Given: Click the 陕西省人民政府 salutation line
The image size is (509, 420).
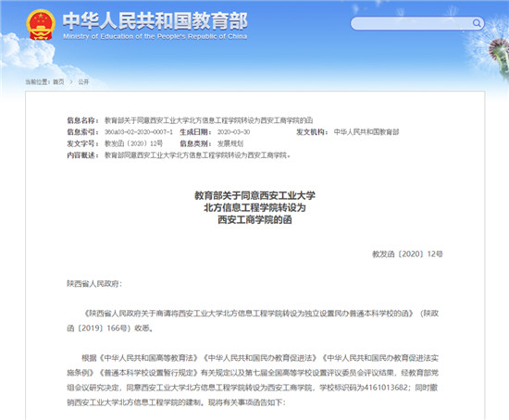Looking at the screenshot, I should pyautogui.click(x=94, y=284).
